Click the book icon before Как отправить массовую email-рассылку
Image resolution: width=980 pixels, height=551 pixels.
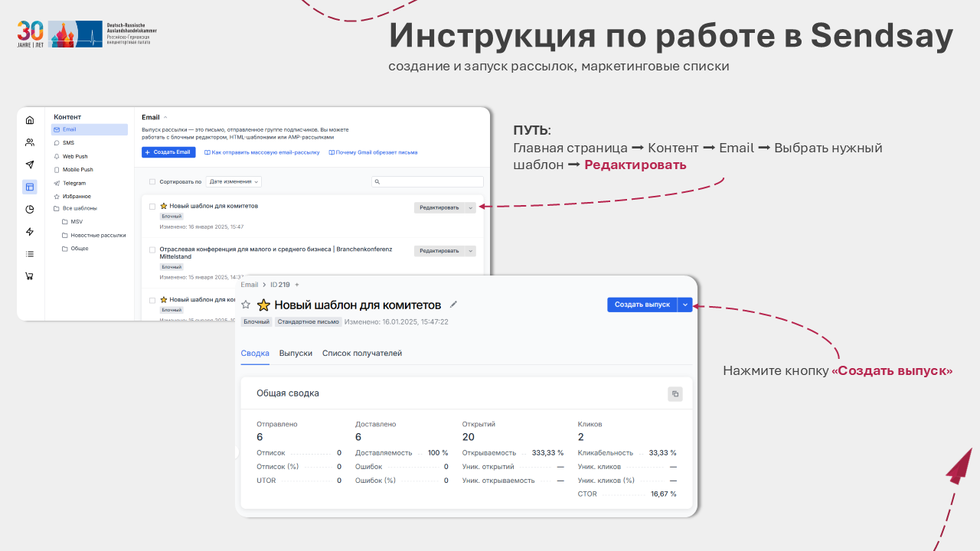coord(207,152)
